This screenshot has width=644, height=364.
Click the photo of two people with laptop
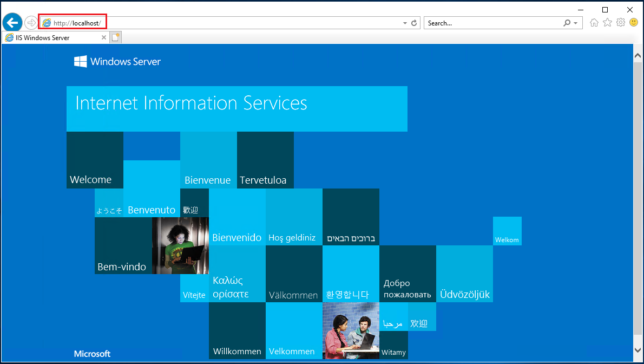(x=351, y=330)
